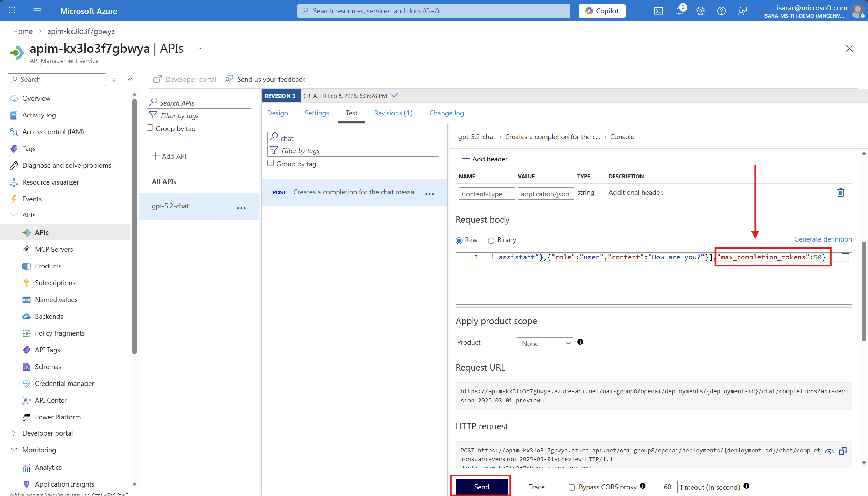Switch to the Settings tab
Viewport: 868px width, 496px height.
317,113
